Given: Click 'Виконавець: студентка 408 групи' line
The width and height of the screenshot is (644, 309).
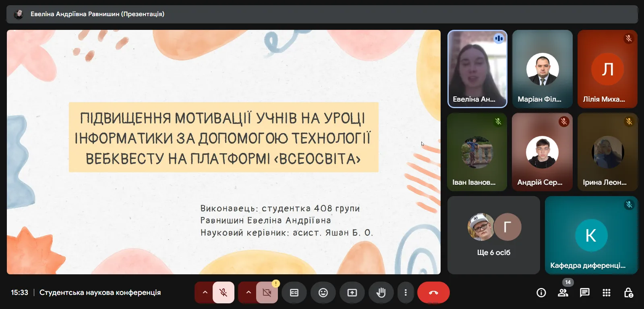Looking at the screenshot, I should [x=280, y=209].
